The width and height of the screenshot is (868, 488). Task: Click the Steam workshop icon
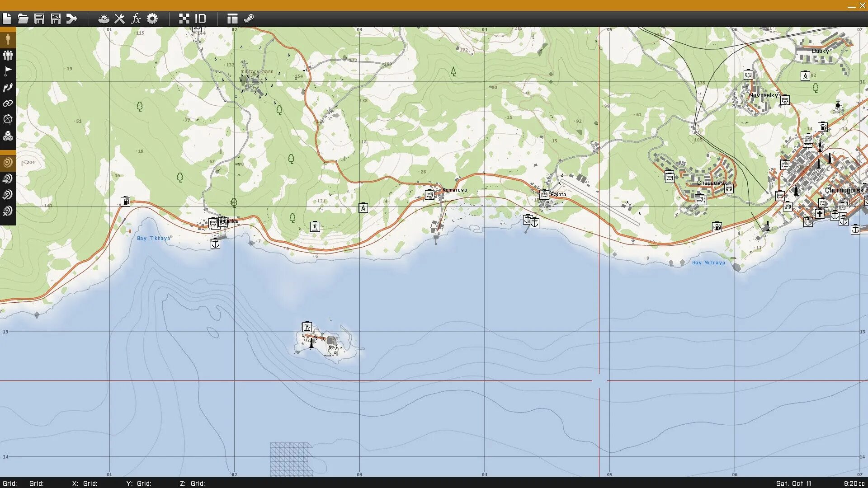coord(249,19)
